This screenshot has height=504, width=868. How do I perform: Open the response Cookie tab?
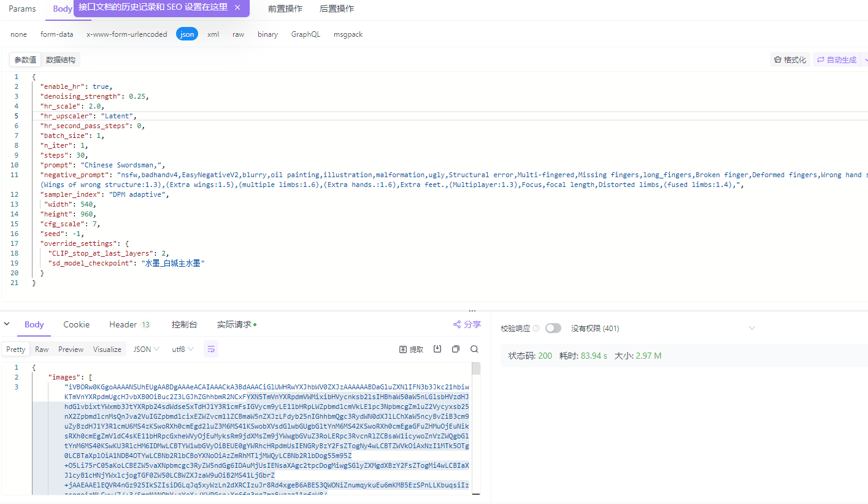pyautogui.click(x=77, y=324)
